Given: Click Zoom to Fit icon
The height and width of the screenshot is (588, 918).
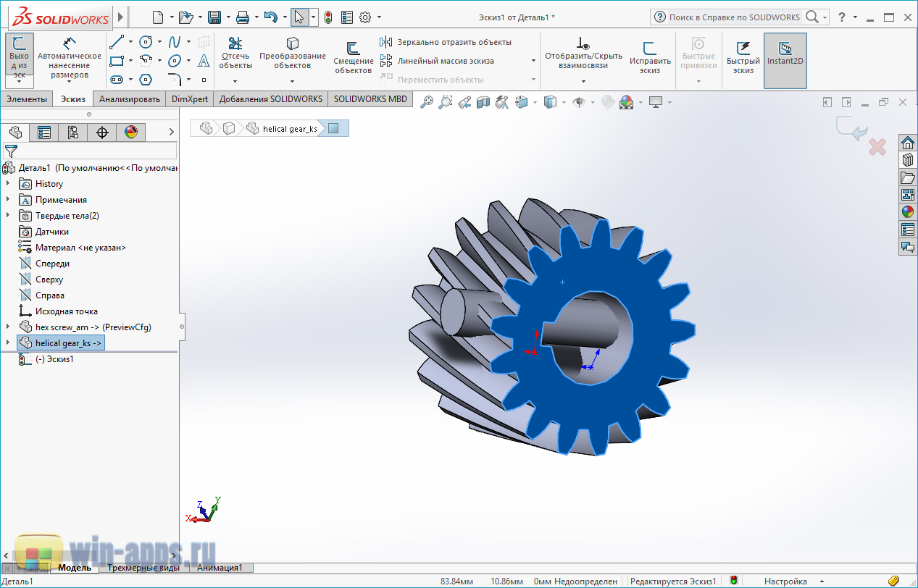Looking at the screenshot, I should 427,102.
